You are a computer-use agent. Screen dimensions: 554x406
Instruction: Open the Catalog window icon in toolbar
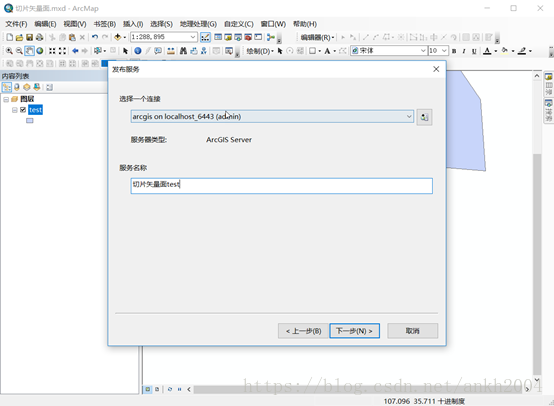tap(228, 37)
